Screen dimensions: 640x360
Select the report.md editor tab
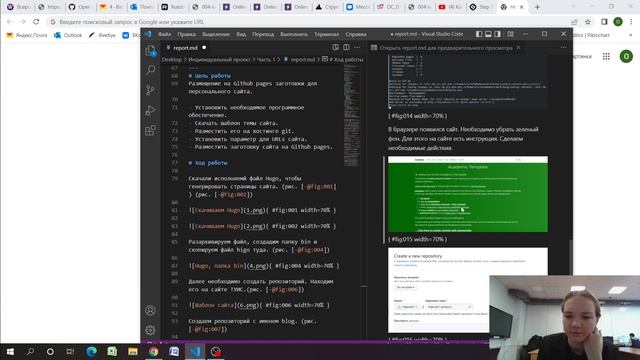[x=185, y=48]
